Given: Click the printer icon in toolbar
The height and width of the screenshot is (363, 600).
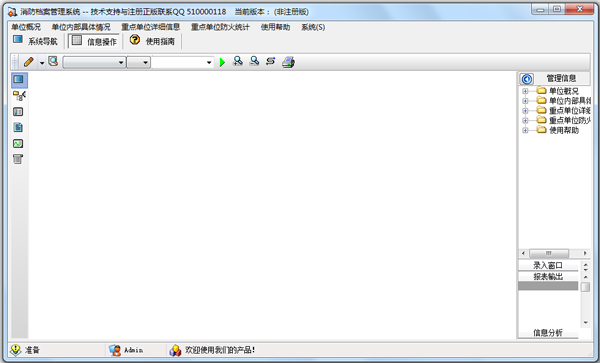Looking at the screenshot, I should [x=289, y=62].
